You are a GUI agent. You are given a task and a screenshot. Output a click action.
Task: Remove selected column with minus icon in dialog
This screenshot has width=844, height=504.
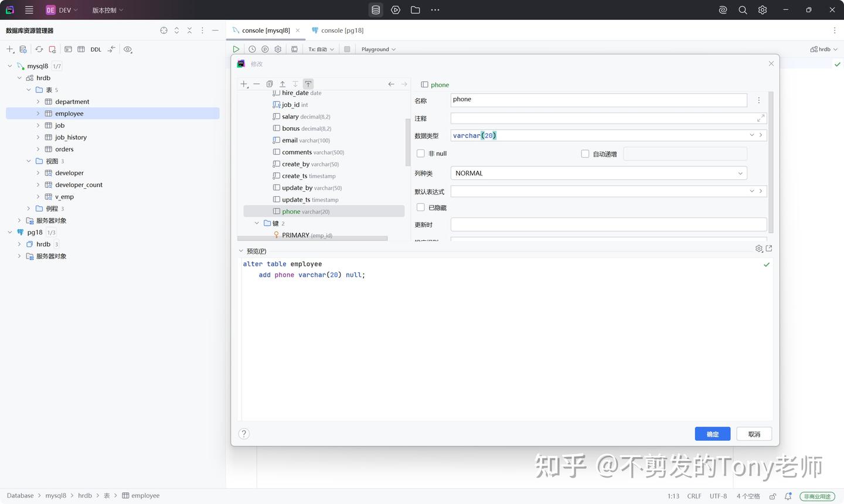(x=257, y=84)
